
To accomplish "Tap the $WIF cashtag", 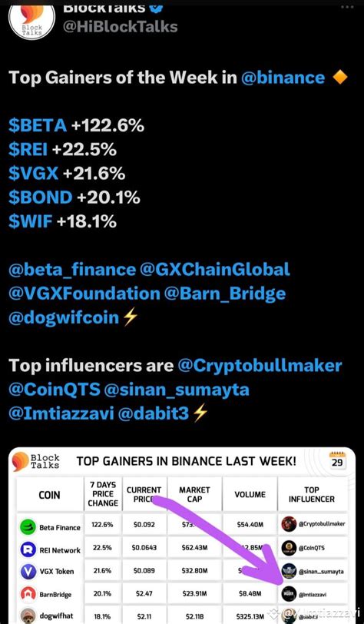I will pyautogui.click(x=30, y=221).
